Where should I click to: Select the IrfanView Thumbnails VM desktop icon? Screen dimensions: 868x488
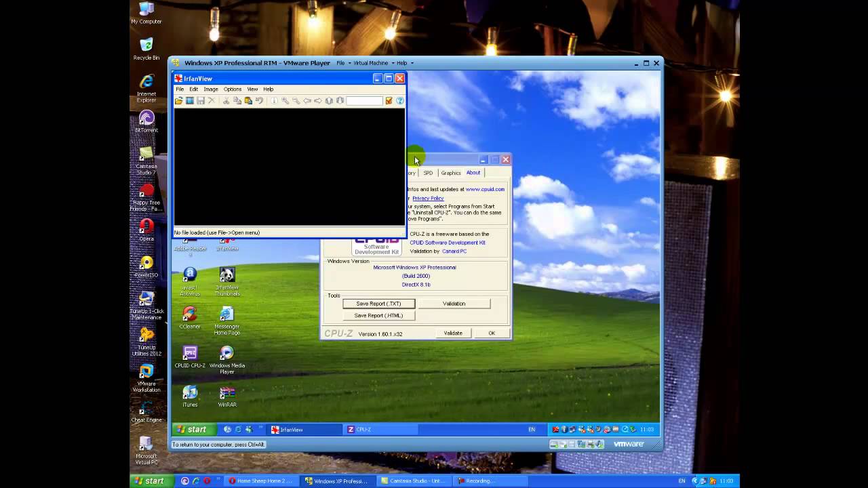point(227,282)
